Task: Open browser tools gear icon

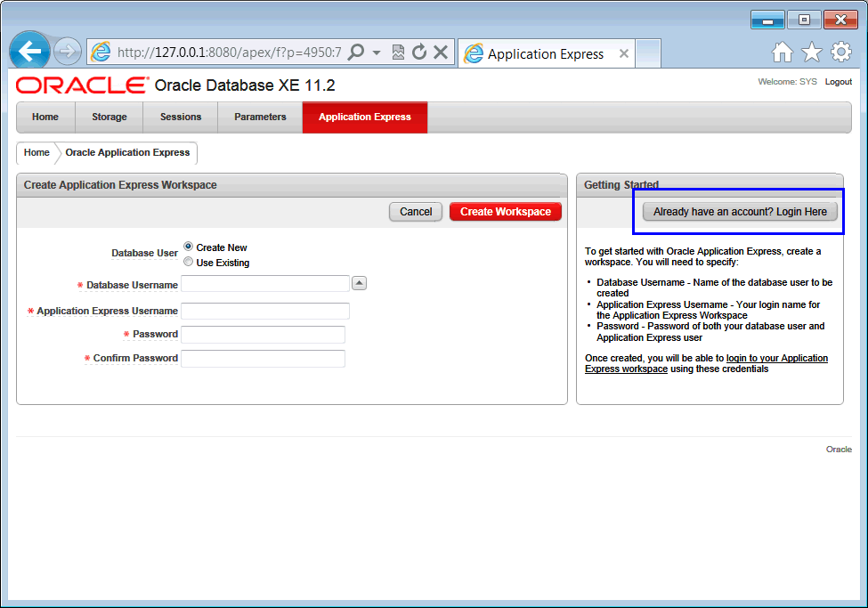Action: [x=841, y=52]
